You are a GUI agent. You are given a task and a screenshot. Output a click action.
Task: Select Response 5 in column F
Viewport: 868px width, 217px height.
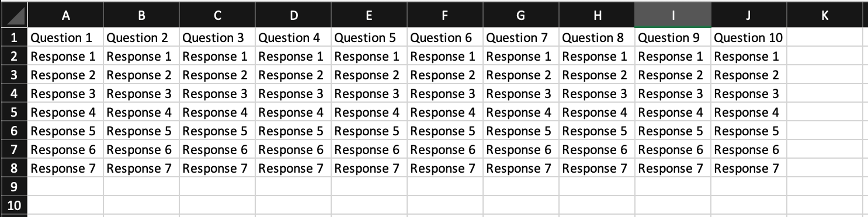(445, 131)
